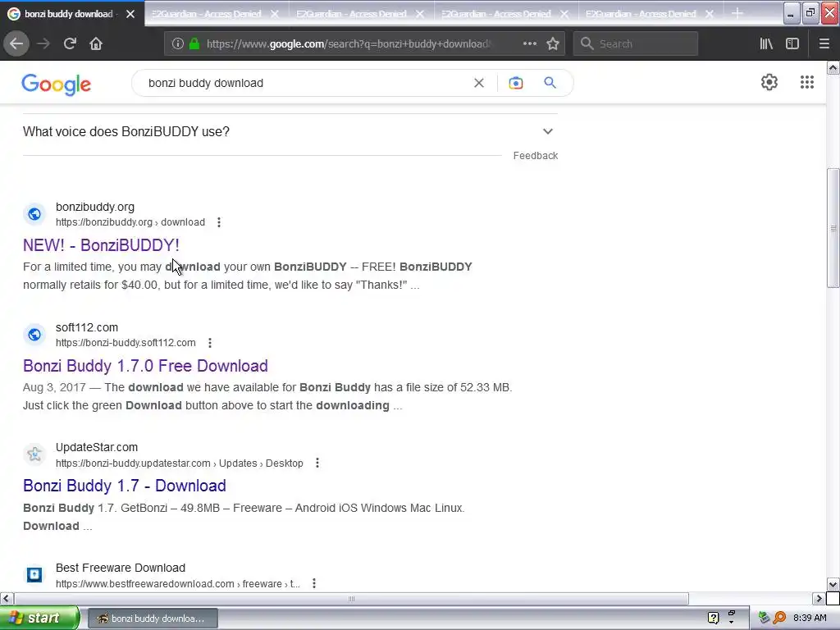The width and height of the screenshot is (840, 630).
Task: Click the scroll left arrow
Action: point(6,598)
